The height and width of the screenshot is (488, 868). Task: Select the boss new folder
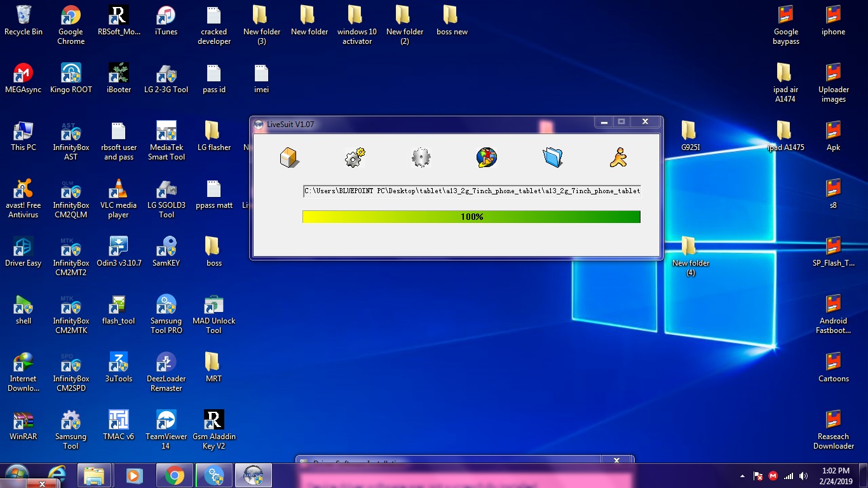tap(452, 21)
